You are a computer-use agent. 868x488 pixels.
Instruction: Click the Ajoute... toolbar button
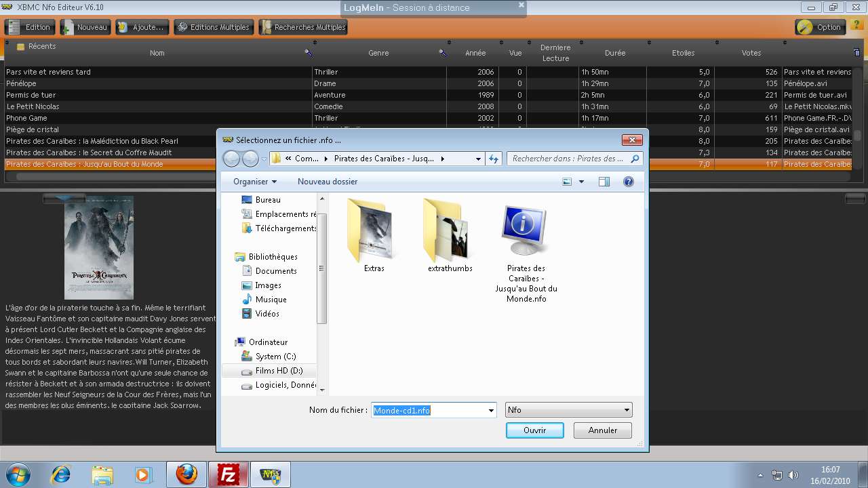click(141, 27)
